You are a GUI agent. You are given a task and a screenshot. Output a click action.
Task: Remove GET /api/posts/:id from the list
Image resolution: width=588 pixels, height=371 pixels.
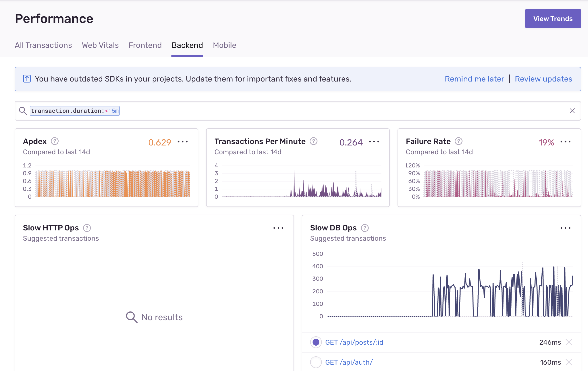point(569,342)
